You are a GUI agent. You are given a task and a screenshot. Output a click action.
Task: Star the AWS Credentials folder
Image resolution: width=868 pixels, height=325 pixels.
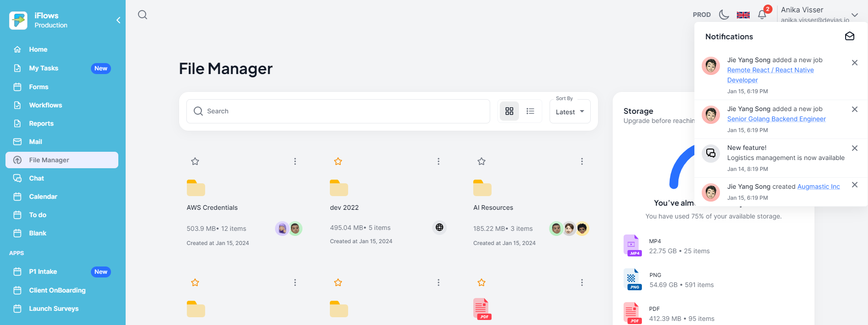coord(195,161)
